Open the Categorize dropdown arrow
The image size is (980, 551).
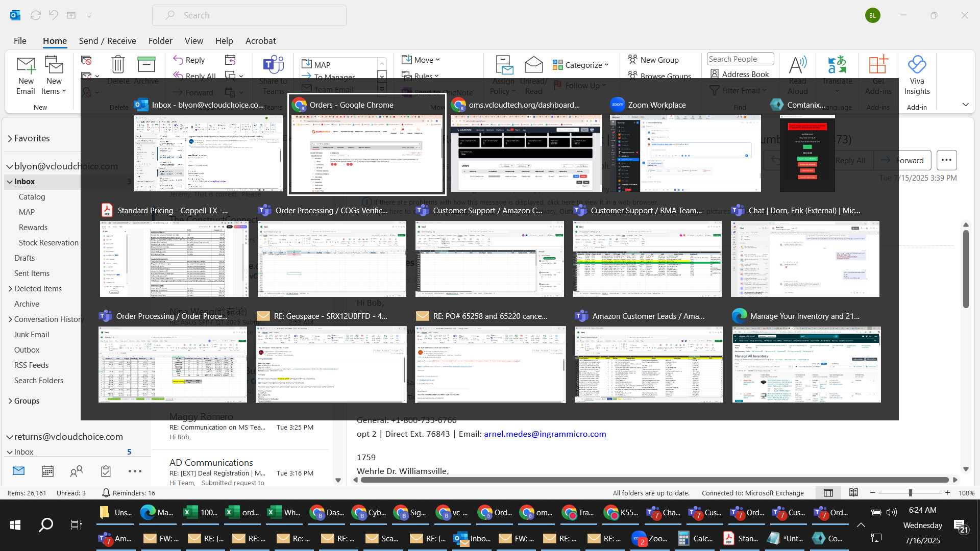[x=606, y=65]
